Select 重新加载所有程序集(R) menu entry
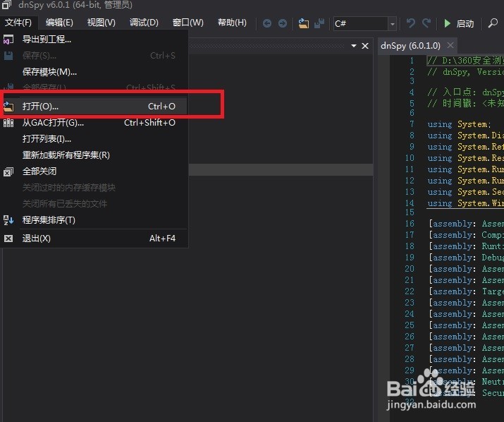Viewport: 504px width, 422px height. click(x=94, y=155)
